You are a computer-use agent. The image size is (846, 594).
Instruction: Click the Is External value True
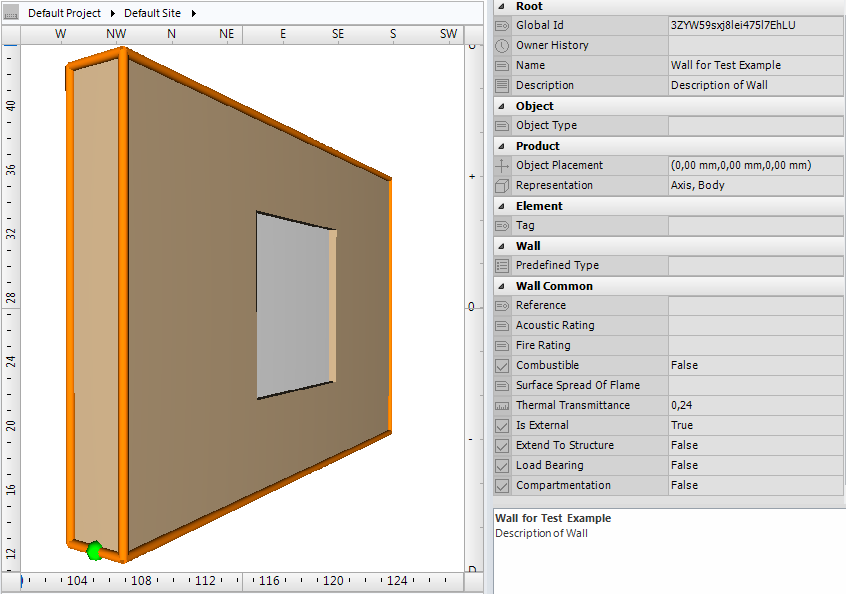click(x=682, y=425)
